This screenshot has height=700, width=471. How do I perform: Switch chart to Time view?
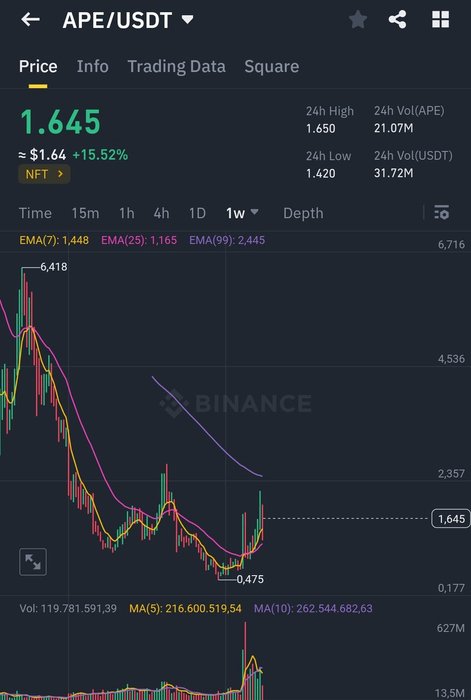[35, 213]
